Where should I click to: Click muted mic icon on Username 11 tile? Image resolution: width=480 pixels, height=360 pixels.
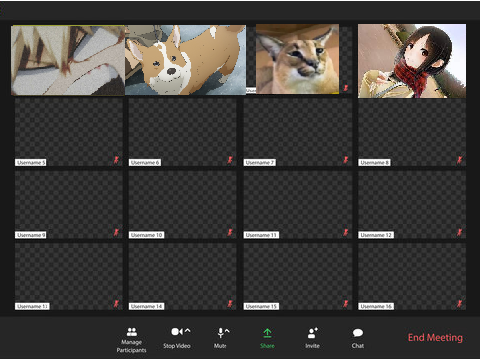(x=346, y=232)
